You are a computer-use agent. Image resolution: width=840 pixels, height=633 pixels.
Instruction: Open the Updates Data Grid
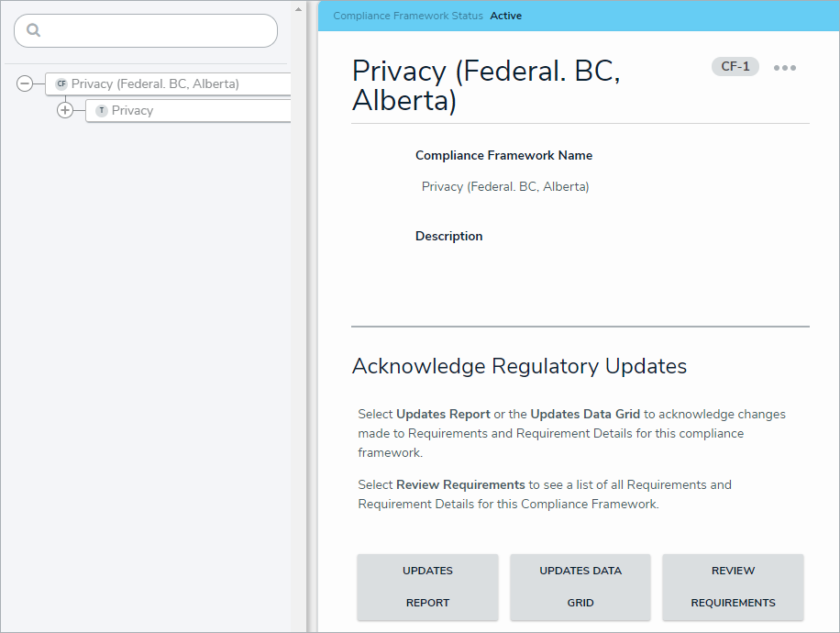tap(580, 586)
